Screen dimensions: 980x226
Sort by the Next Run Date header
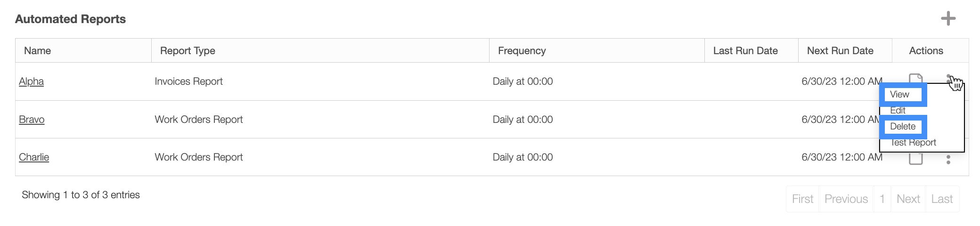840,51
